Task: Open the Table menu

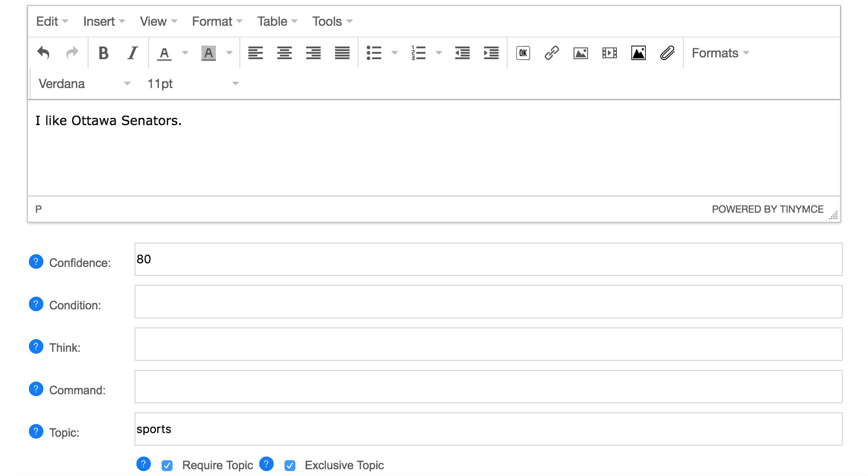Action: click(277, 21)
